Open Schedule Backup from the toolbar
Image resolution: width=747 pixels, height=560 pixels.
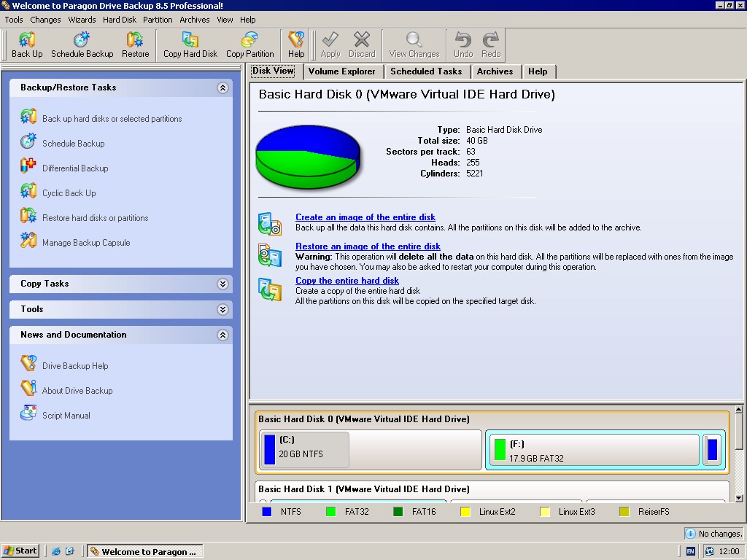[82, 39]
